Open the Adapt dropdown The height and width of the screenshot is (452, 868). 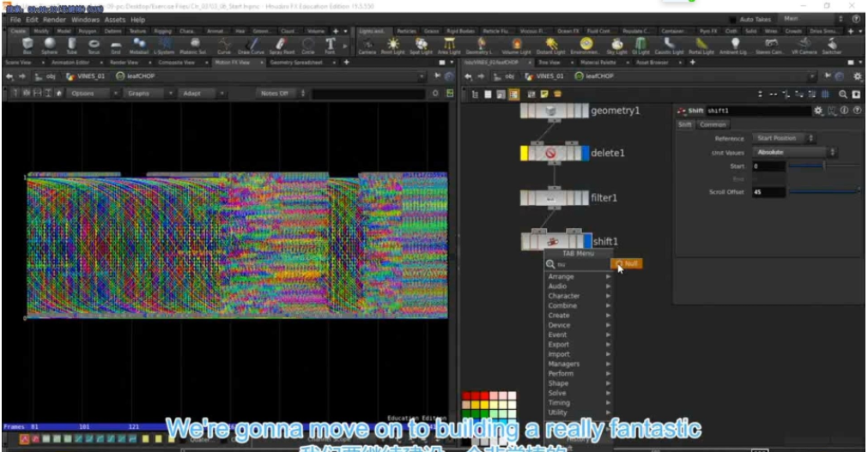[x=203, y=93]
